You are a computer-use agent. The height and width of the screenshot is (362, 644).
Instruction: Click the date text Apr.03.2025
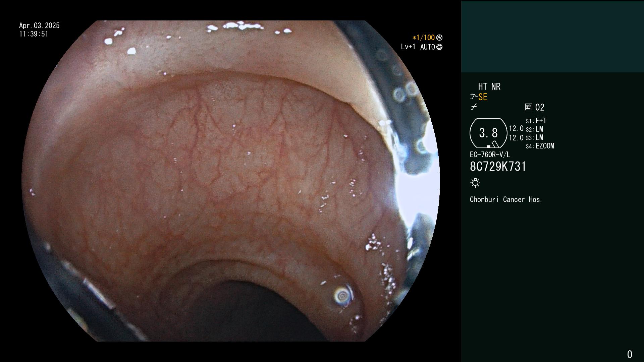coord(39,25)
